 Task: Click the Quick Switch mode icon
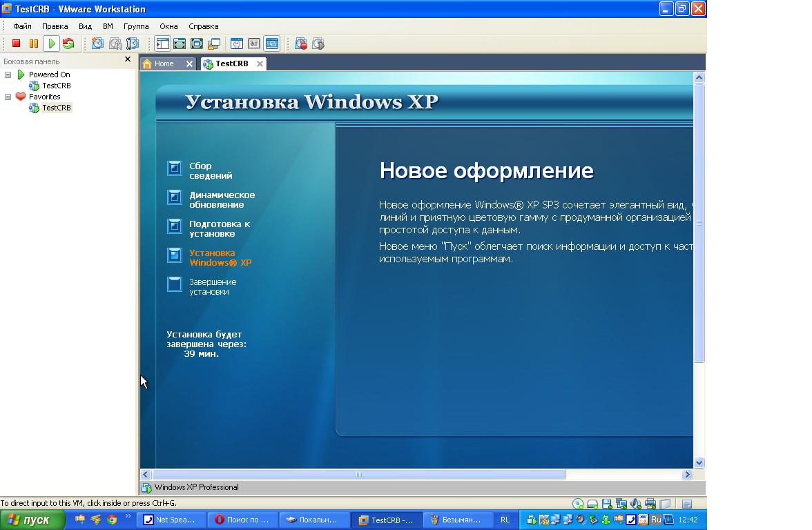tap(180, 43)
